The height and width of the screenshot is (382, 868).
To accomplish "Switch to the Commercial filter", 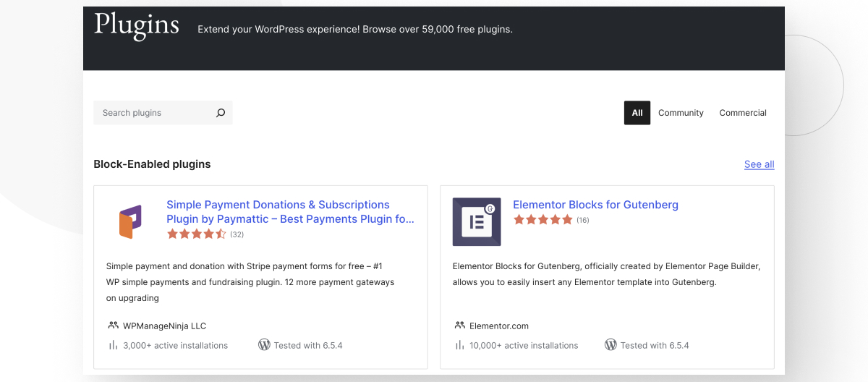I will click(743, 113).
